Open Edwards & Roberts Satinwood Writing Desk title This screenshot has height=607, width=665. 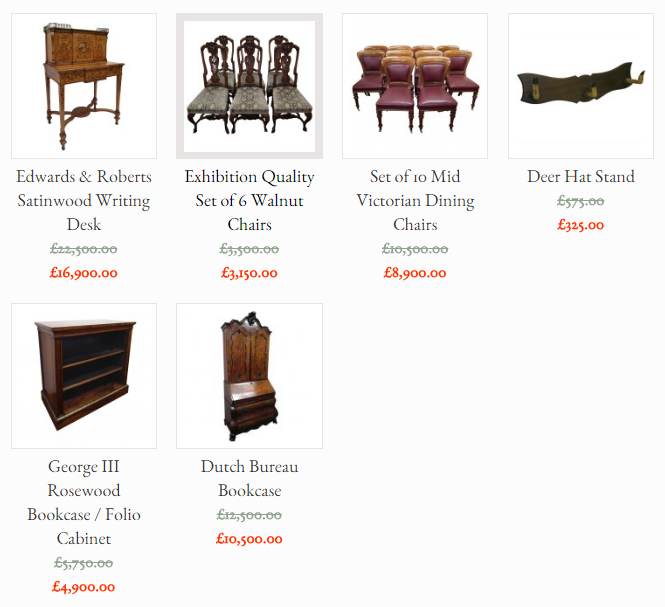point(84,201)
